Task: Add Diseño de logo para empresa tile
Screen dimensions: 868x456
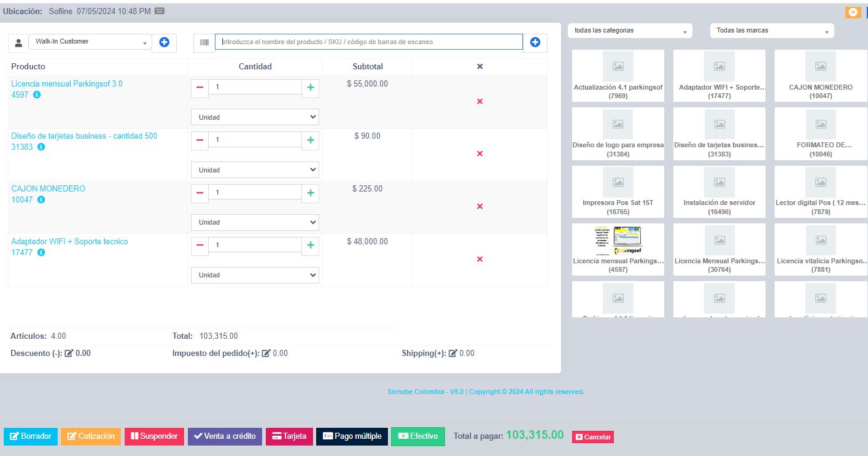Action: coord(618,134)
